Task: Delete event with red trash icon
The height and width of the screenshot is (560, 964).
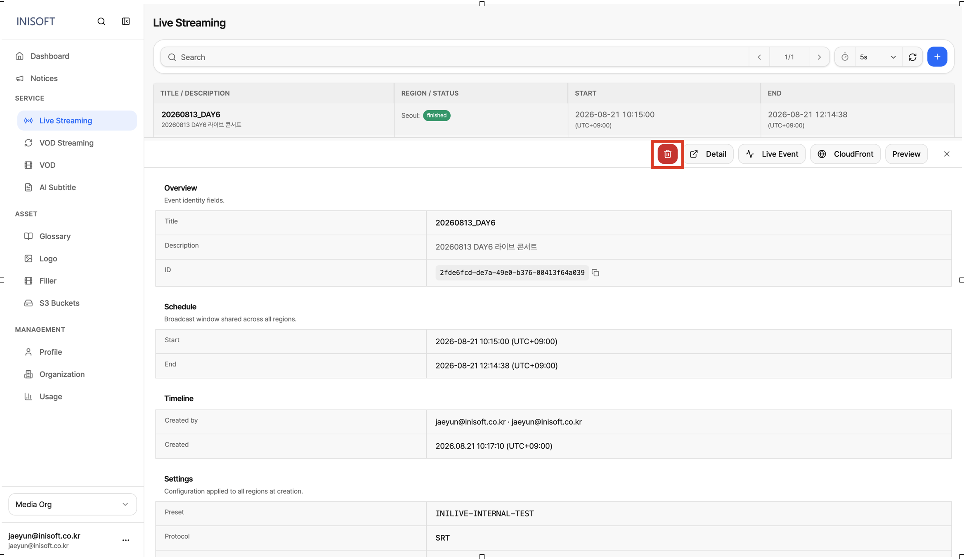Action: tap(667, 154)
